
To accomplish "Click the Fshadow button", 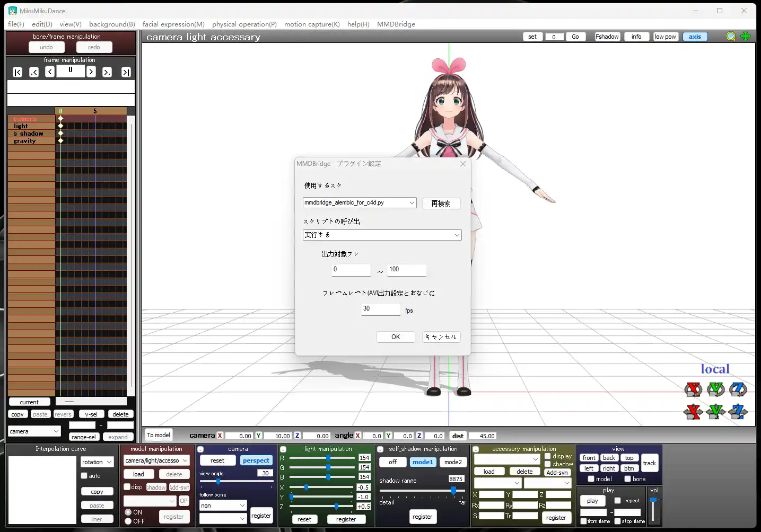I will (x=607, y=37).
